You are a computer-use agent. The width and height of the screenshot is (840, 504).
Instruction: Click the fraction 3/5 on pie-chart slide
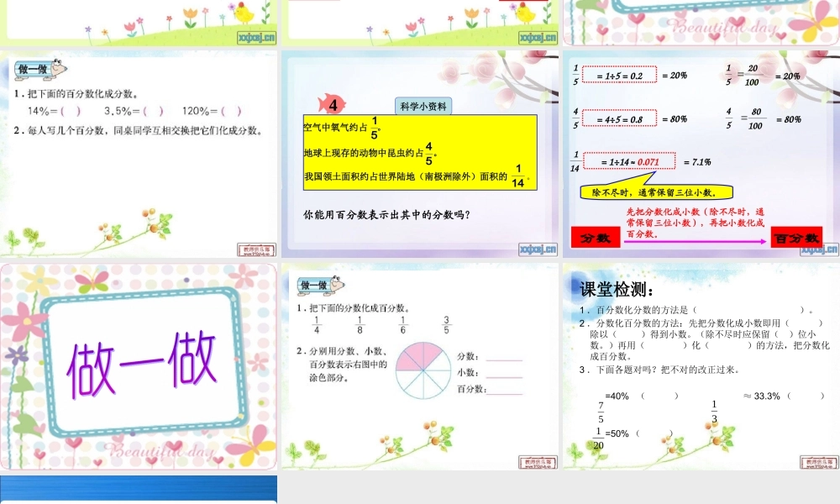(x=446, y=324)
